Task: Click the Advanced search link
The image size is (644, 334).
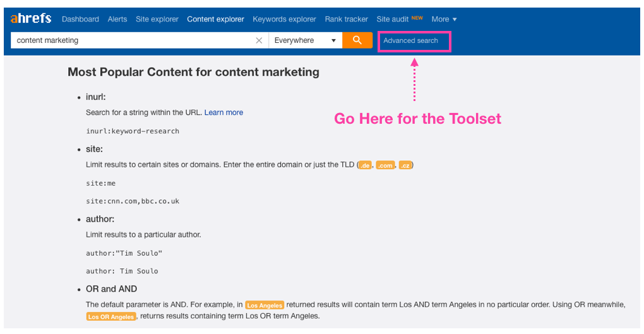Action: [x=411, y=40]
